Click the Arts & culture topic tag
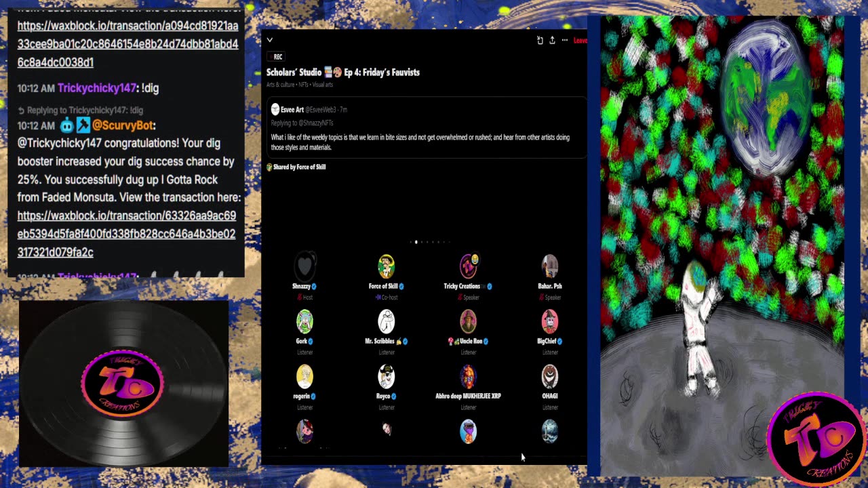 coord(281,85)
